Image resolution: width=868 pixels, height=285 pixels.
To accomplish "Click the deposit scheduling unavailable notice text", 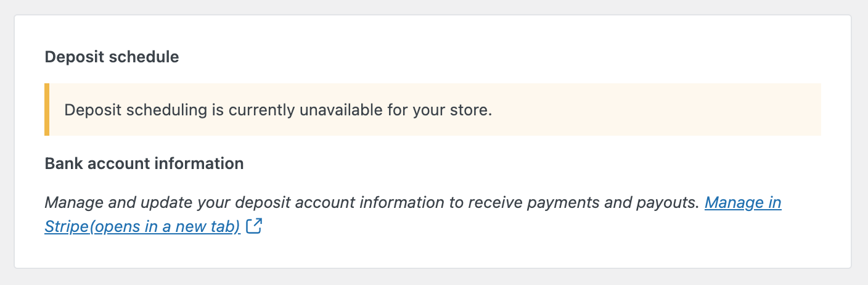I will [278, 111].
